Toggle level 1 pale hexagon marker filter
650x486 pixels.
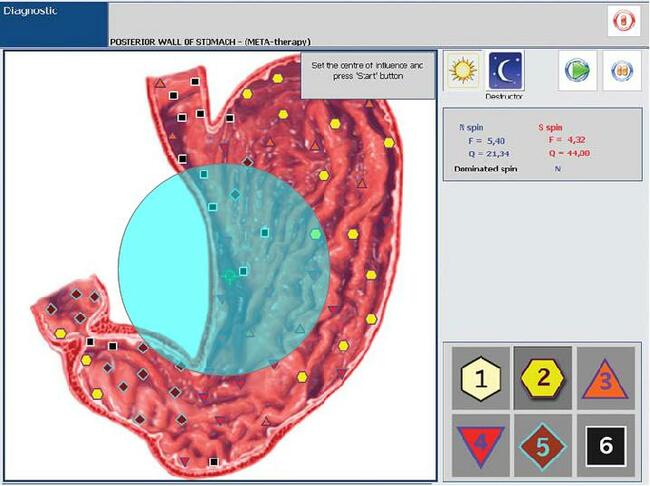(x=481, y=378)
